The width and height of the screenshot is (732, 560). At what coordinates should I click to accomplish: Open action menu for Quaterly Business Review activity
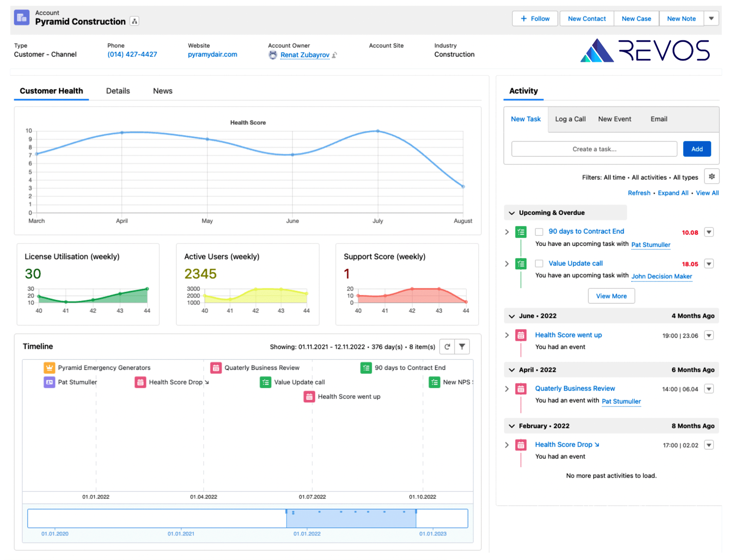pyautogui.click(x=709, y=389)
